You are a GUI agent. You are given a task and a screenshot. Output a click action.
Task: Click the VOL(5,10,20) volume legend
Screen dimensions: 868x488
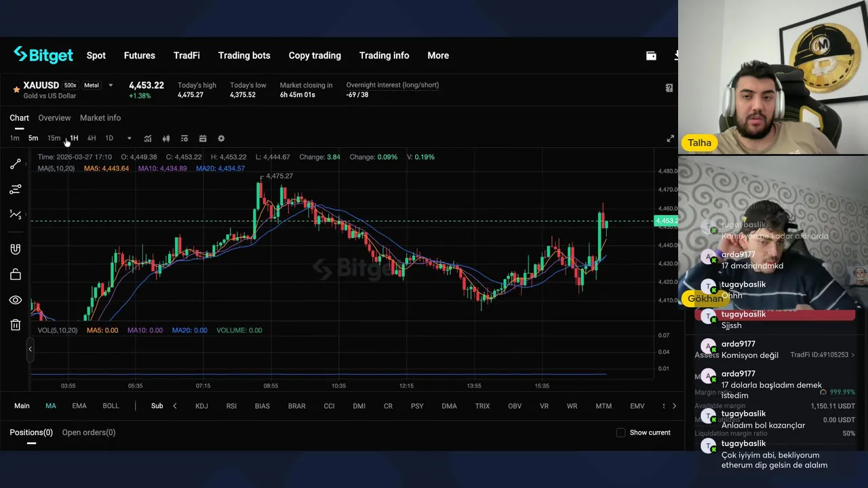coord(58,330)
